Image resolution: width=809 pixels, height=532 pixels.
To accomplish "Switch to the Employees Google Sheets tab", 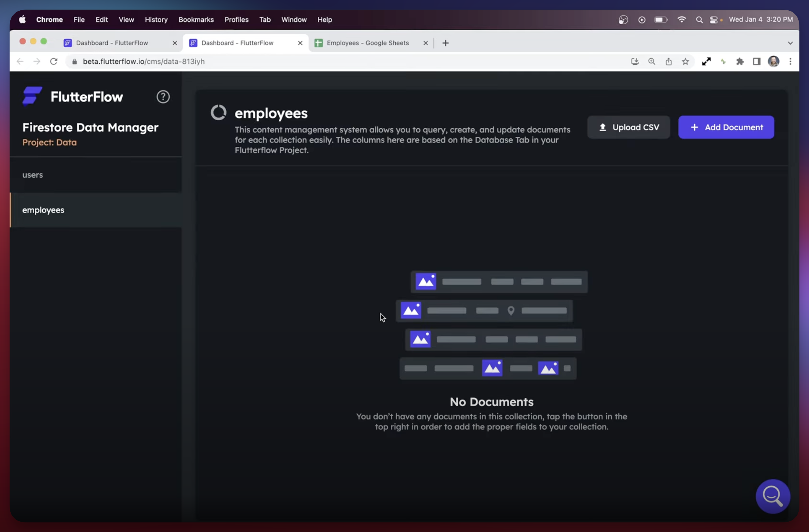I will point(368,43).
